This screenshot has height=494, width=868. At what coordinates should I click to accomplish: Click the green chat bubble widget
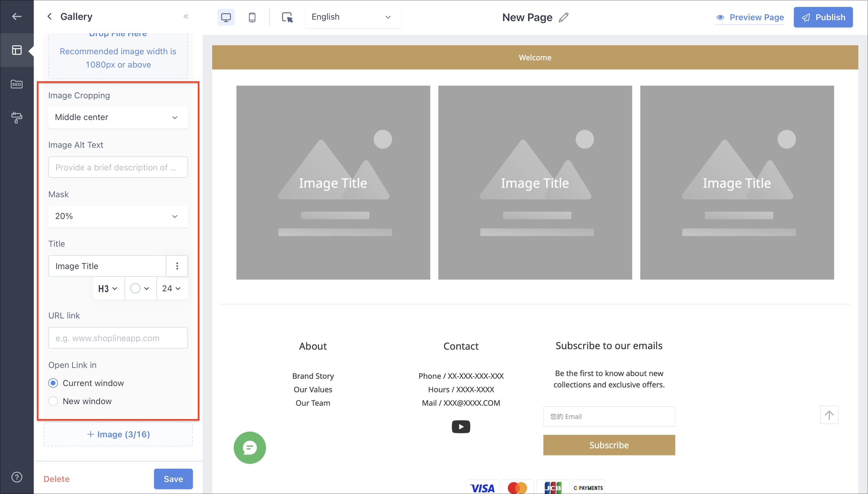[250, 448]
